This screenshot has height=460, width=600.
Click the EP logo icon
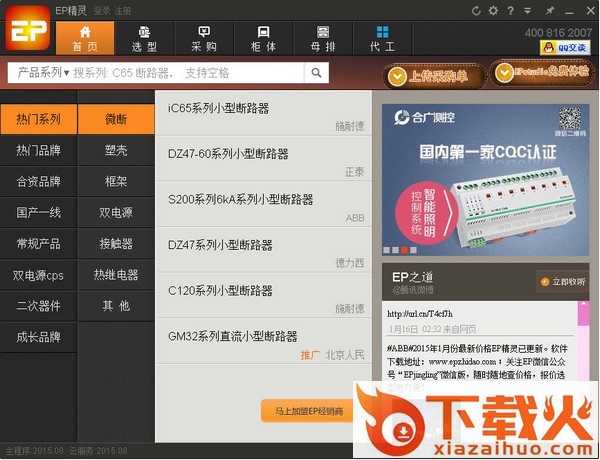(28, 28)
